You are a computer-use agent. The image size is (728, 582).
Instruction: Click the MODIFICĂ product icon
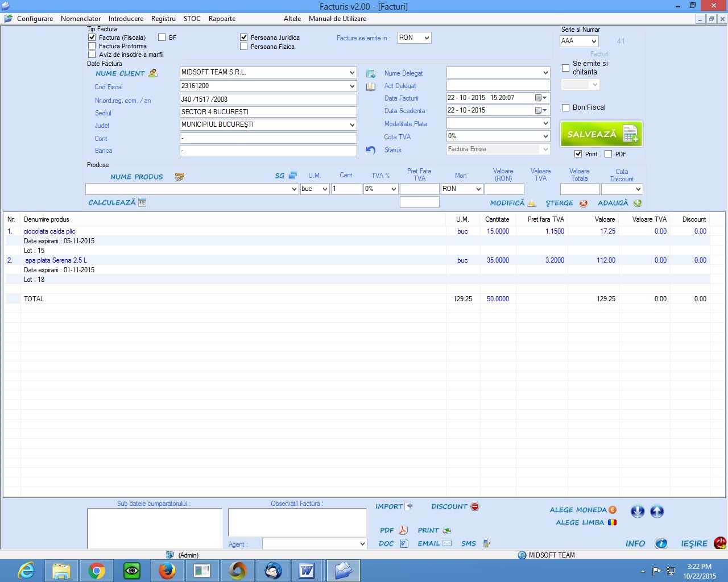click(x=532, y=203)
